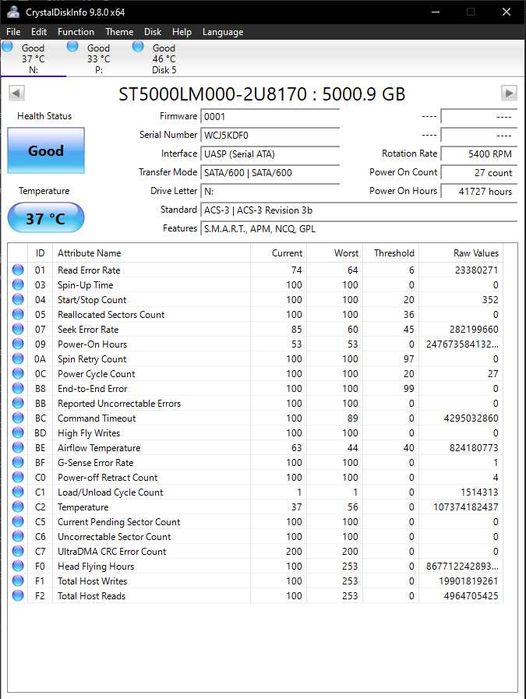Click the previous disk arrow button

16,93
